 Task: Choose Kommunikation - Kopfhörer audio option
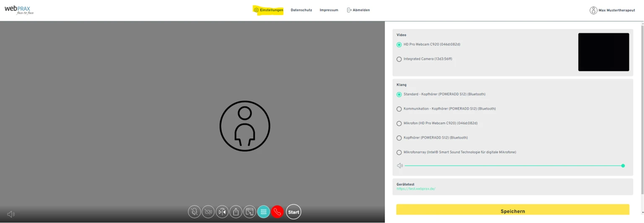coord(399,109)
